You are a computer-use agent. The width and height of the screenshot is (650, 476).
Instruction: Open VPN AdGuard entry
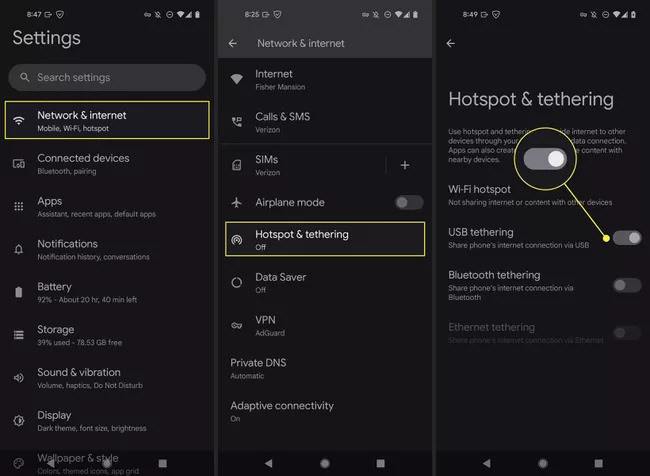[x=325, y=325]
